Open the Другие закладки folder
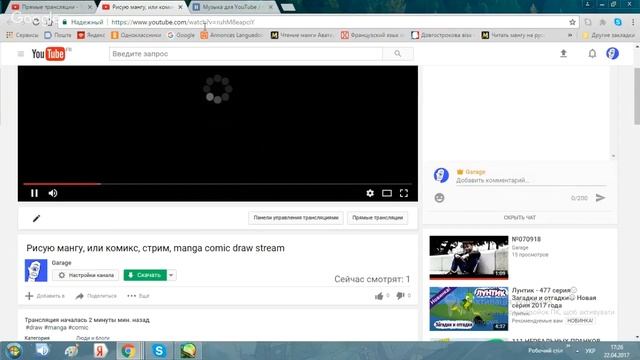Screen dimensions: 640x360 tap(608, 36)
